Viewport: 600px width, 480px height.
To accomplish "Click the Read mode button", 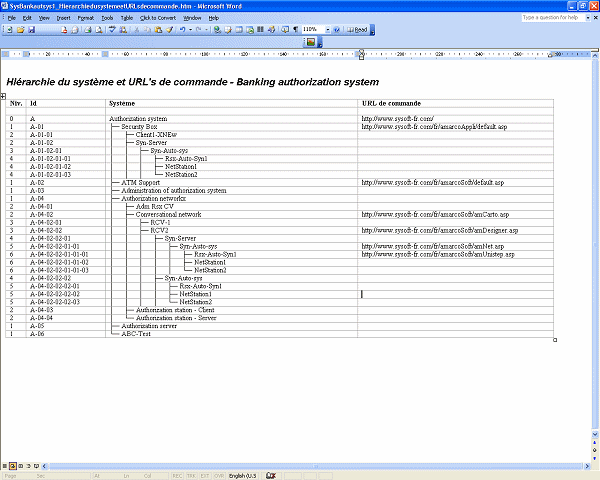I will pos(357,29).
